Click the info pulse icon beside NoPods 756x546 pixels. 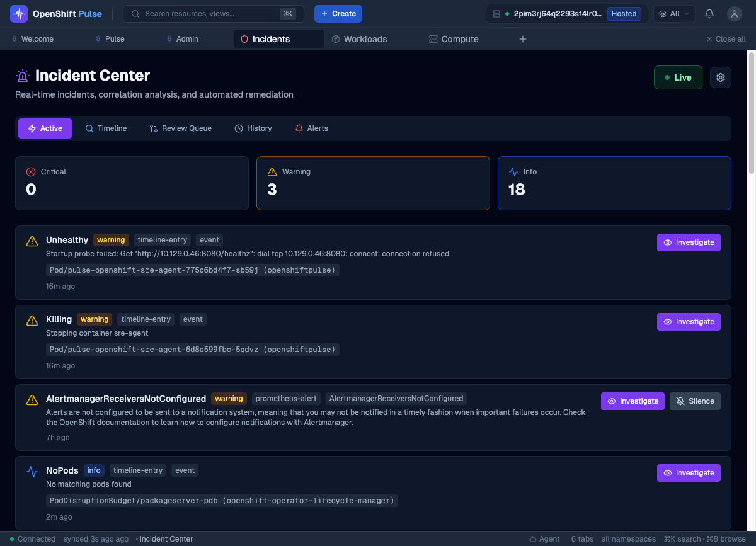[32, 472]
